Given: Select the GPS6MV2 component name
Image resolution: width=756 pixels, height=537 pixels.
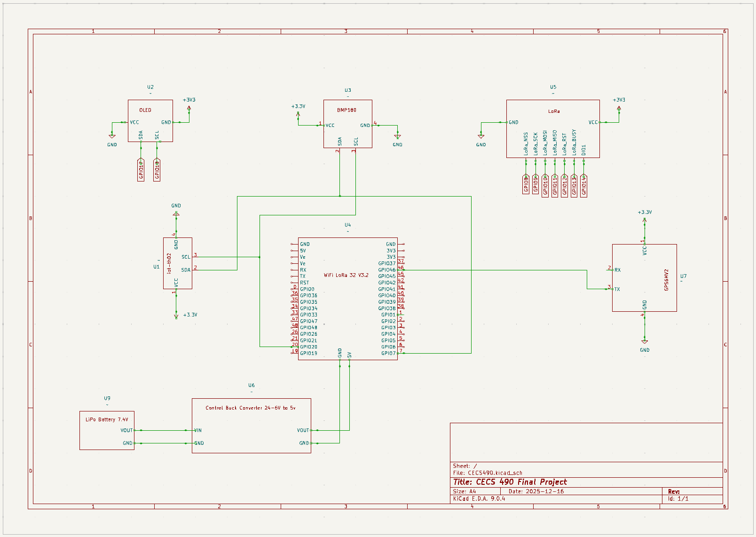Looking at the screenshot, I should point(666,280).
